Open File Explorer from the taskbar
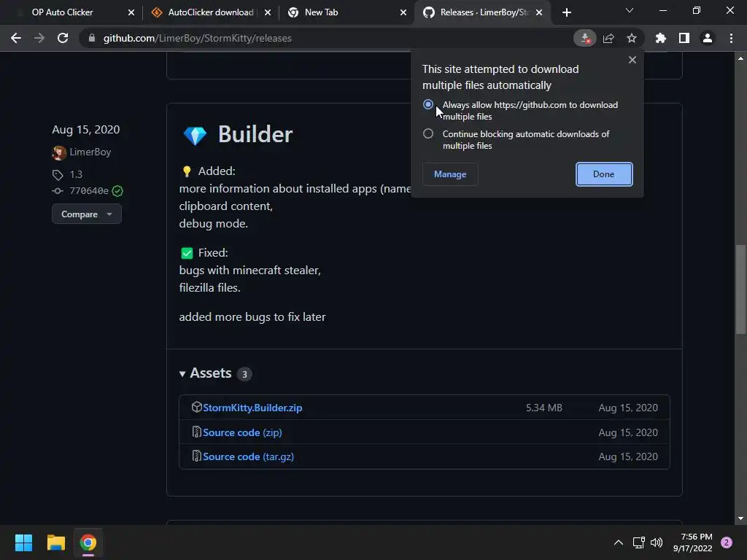 (55, 542)
